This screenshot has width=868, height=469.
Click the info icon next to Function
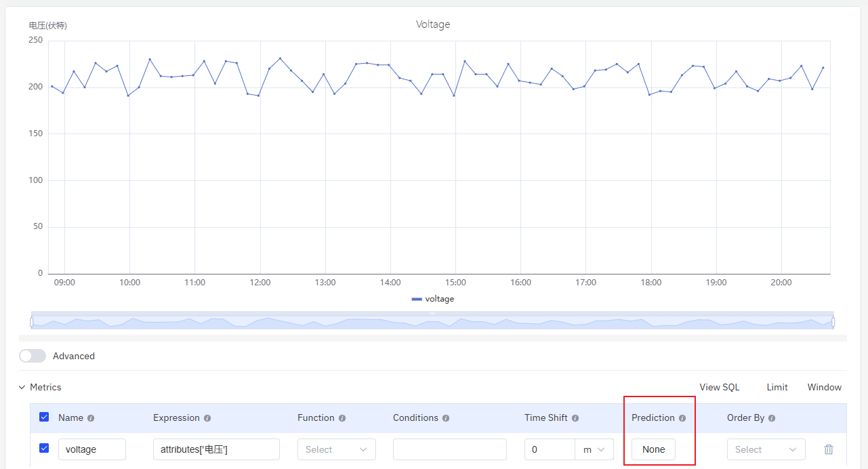click(x=344, y=417)
